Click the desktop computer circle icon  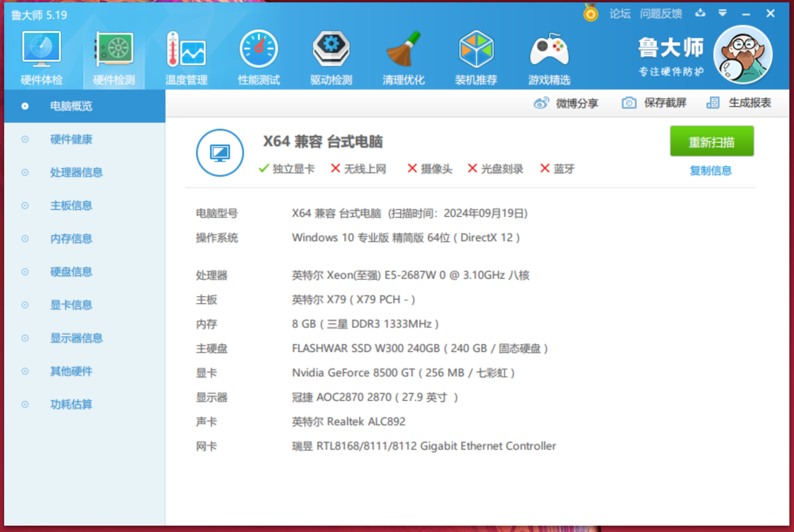point(220,153)
